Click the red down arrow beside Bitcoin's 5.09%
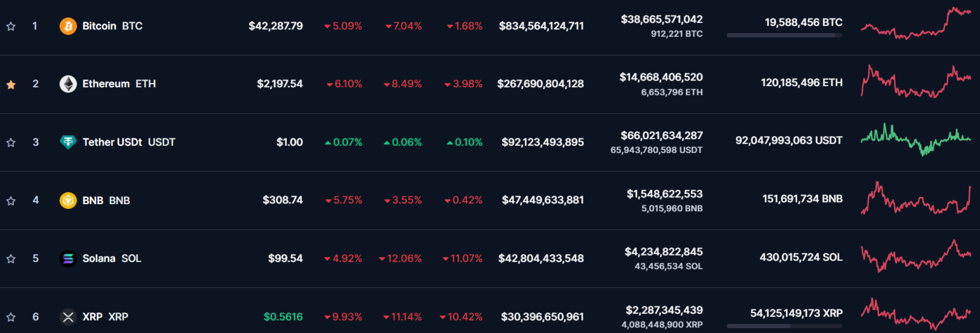This screenshot has width=980, height=333. 327,26
